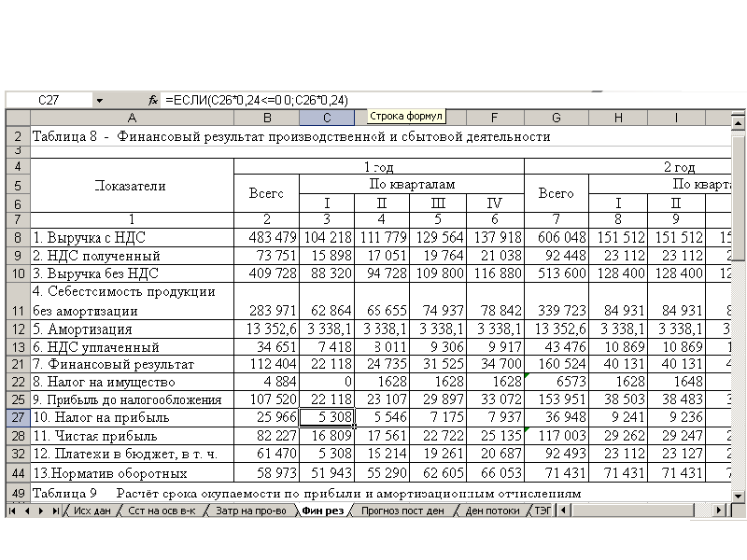Click value 112 404 in Финансовый результат row
The image size is (747, 560).
click(x=267, y=365)
